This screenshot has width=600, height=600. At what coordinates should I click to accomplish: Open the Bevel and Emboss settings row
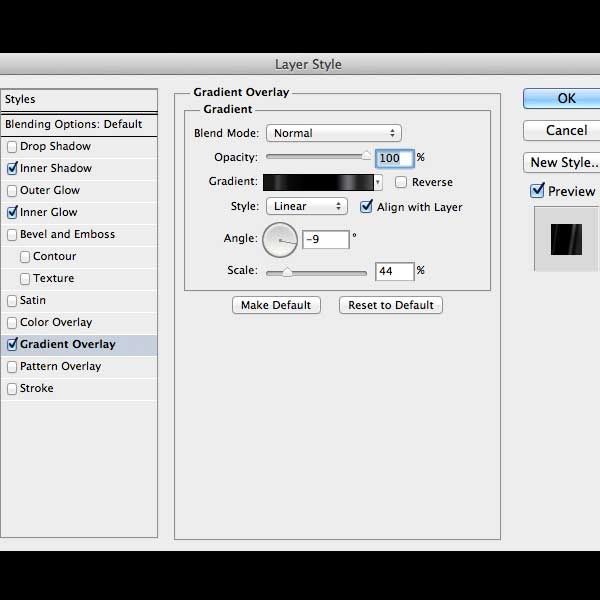[79, 235]
